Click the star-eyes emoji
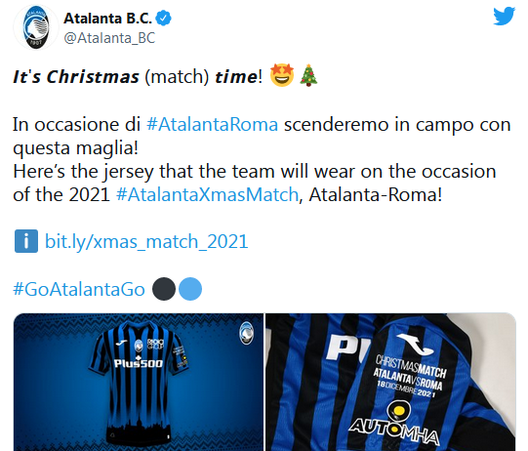 pos(282,75)
